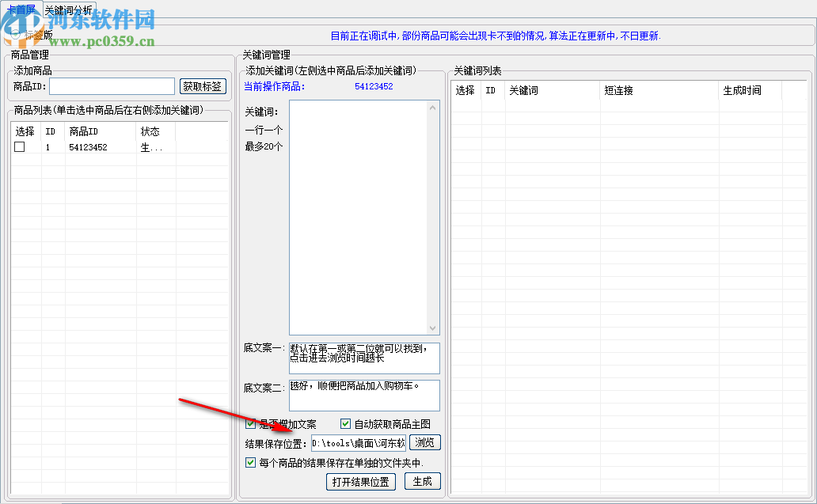Viewport: 817px width, 504px height.
Task: Switch to the 关键词分析 tab
Action: pyautogui.click(x=68, y=10)
